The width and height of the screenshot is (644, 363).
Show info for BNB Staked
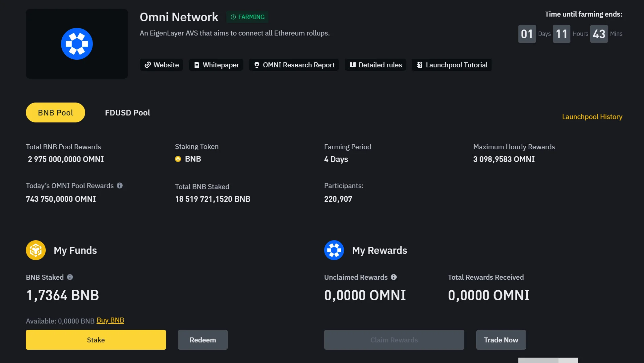click(x=70, y=277)
